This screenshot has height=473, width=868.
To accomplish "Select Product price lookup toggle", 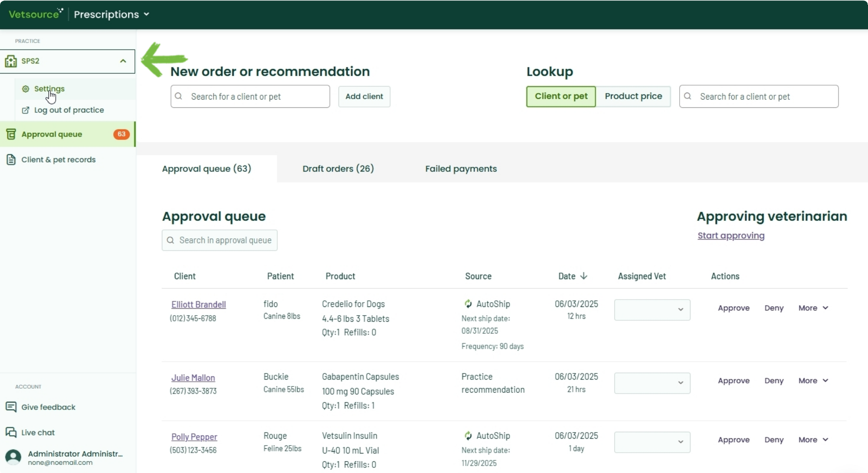I will pyautogui.click(x=633, y=96).
